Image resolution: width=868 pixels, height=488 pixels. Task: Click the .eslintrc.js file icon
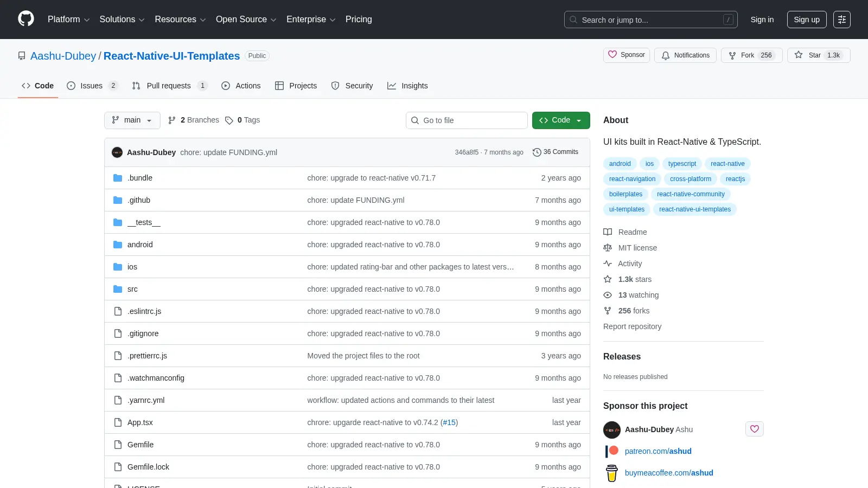click(x=118, y=311)
